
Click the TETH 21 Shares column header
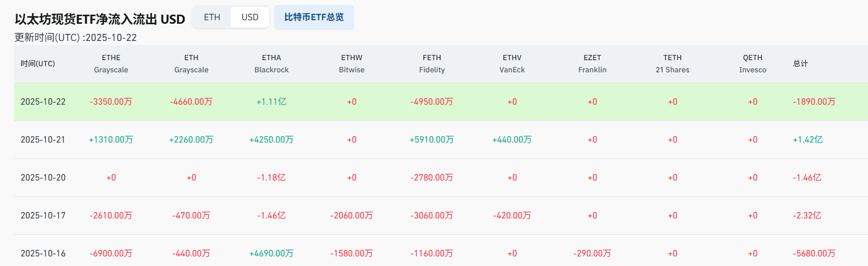click(672, 64)
